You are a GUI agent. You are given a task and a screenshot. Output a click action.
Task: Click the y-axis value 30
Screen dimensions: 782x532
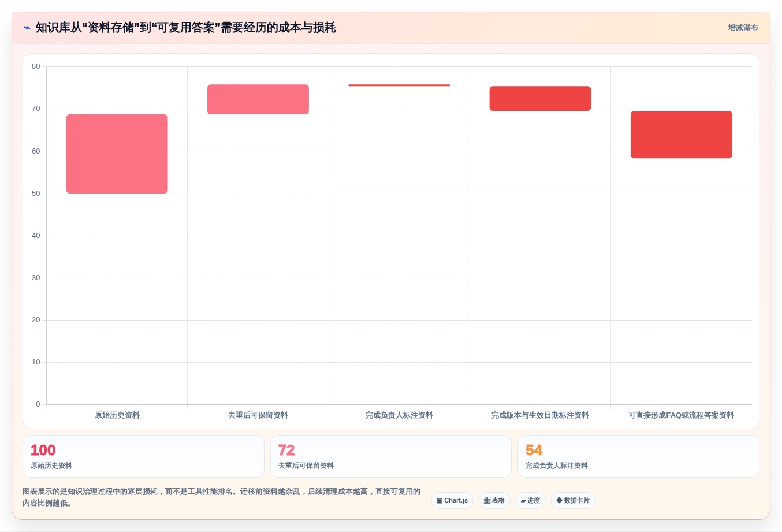pyautogui.click(x=36, y=278)
